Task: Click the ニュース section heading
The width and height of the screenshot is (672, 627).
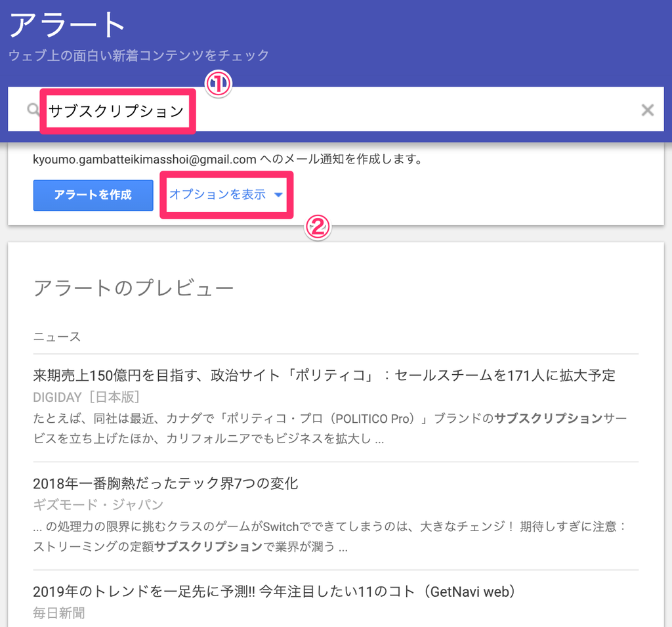Action: 57,337
